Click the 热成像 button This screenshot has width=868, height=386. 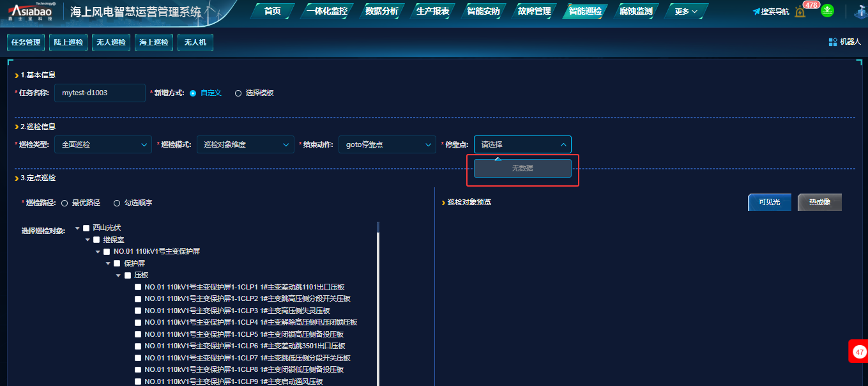click(x=819, y=203)
